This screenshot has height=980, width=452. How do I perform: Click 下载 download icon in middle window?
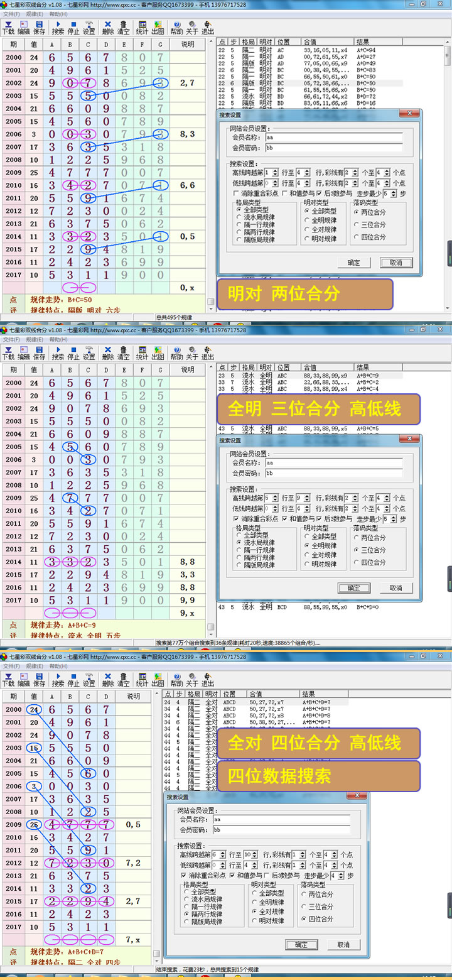point(8,352)
